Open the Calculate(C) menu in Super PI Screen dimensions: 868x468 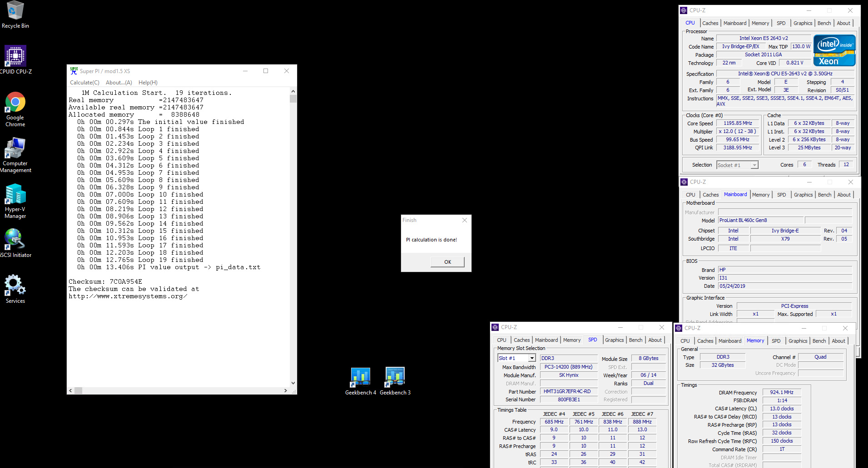click(x=84, y=83)
